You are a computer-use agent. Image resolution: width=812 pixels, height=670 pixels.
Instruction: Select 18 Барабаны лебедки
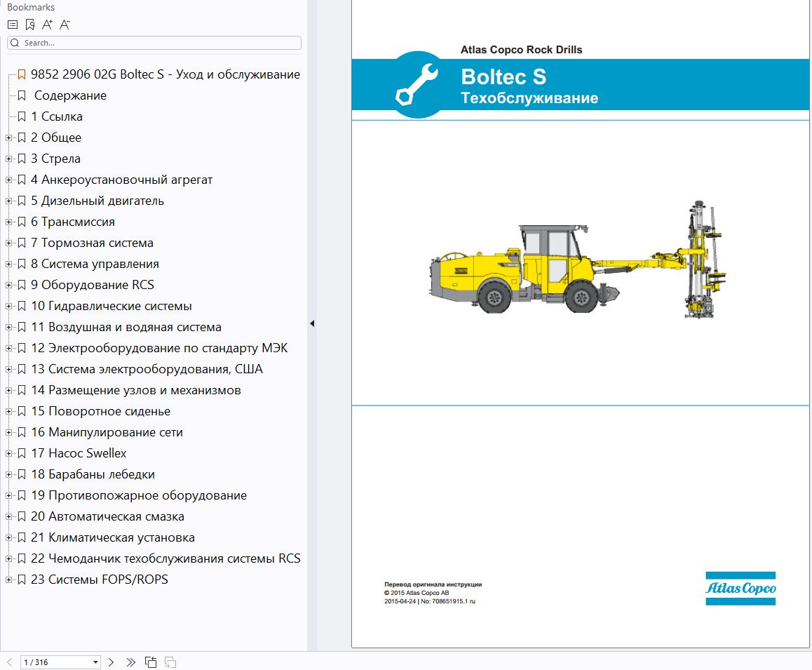click(93, 474)
